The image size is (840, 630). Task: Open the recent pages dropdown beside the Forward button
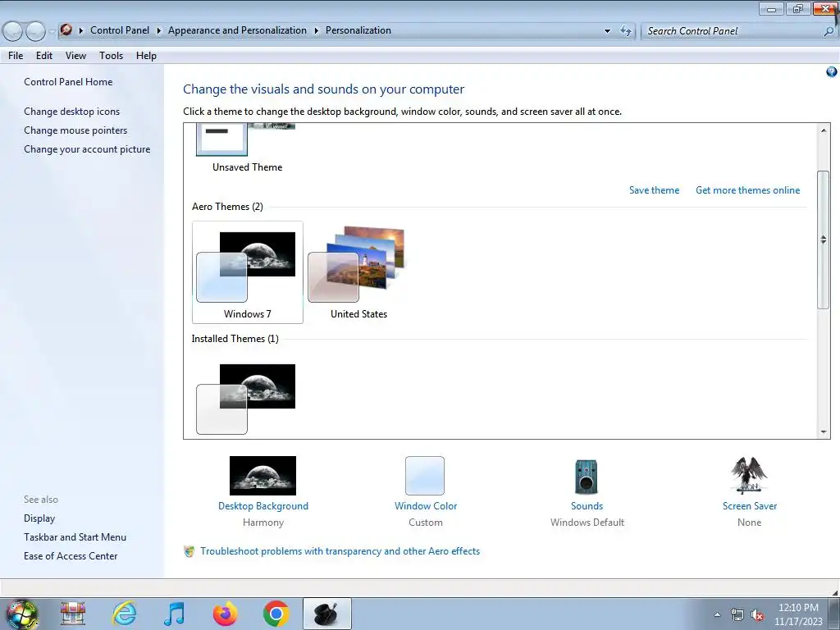[x=52, y=31]
